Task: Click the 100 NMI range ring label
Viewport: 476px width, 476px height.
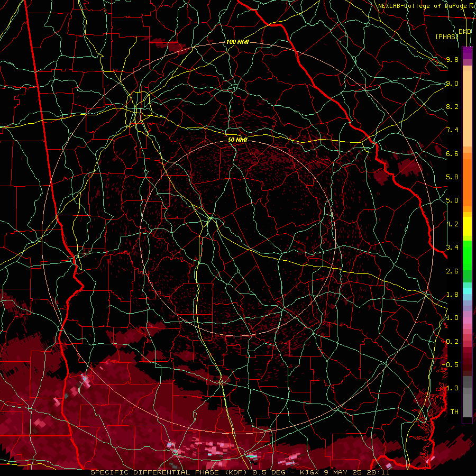Action: coord(237,42)
